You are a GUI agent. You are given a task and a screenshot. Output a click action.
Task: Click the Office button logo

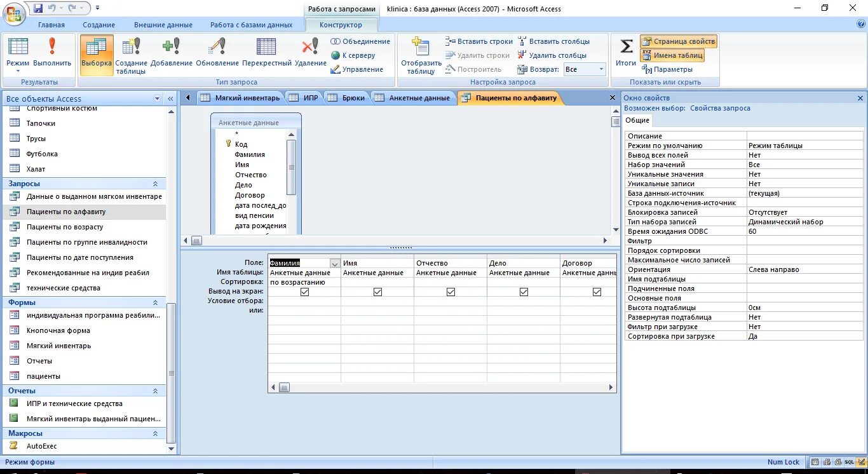coord(14,12)
